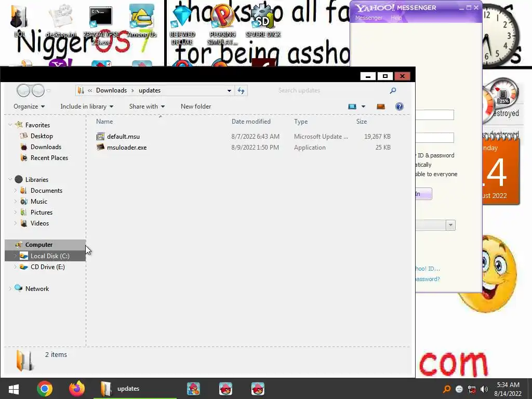
Task: Select Desktop under Favorites
Action: 42,136
